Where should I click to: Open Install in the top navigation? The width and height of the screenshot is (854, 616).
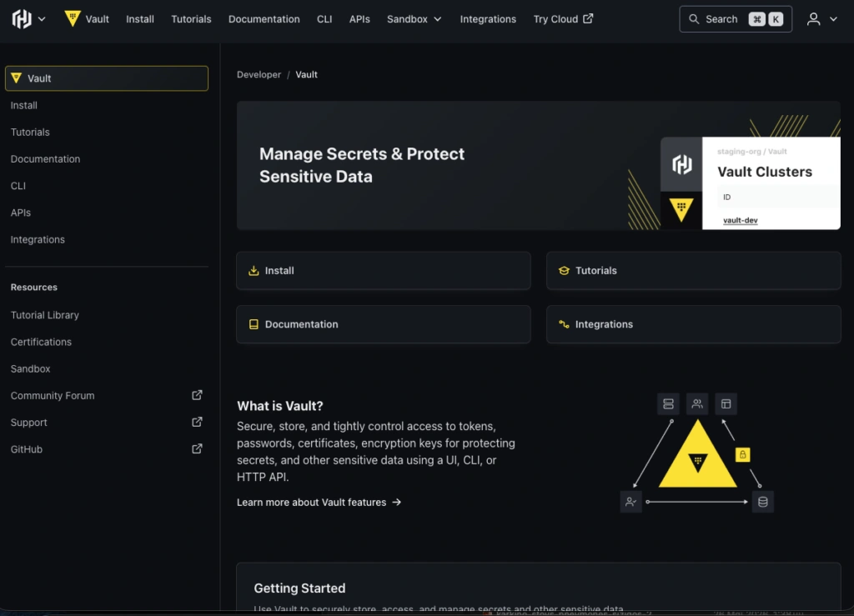click(140, 19)
